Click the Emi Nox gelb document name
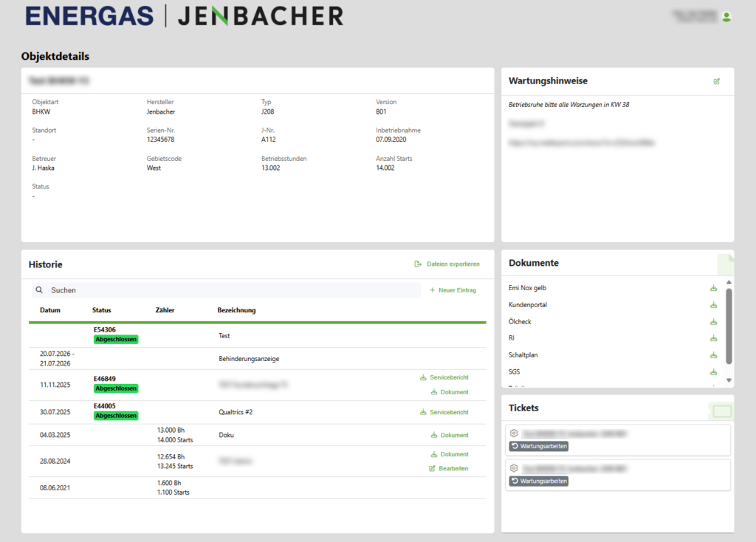756x542 pixels. pyautogui.click(x=527, y=288)
